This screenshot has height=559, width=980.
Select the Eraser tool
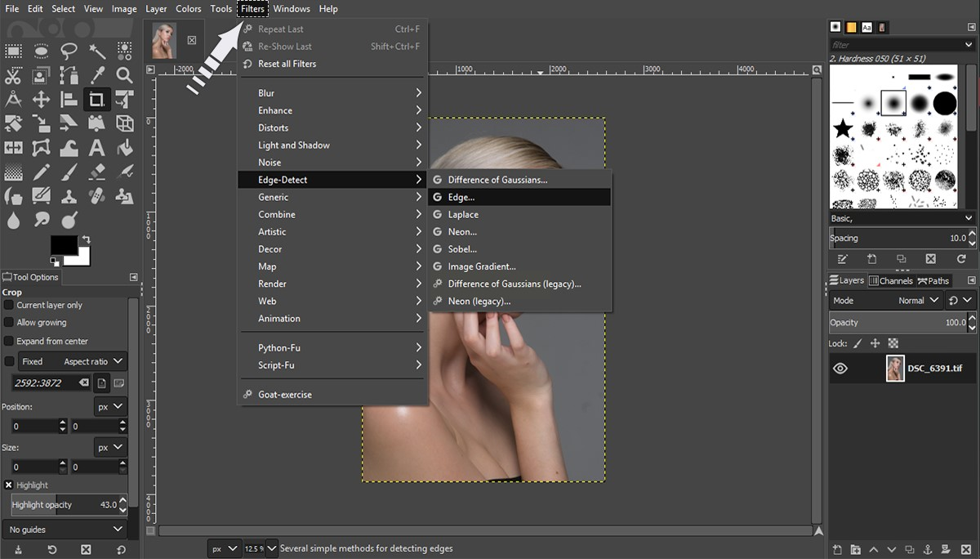click(96, 172)
